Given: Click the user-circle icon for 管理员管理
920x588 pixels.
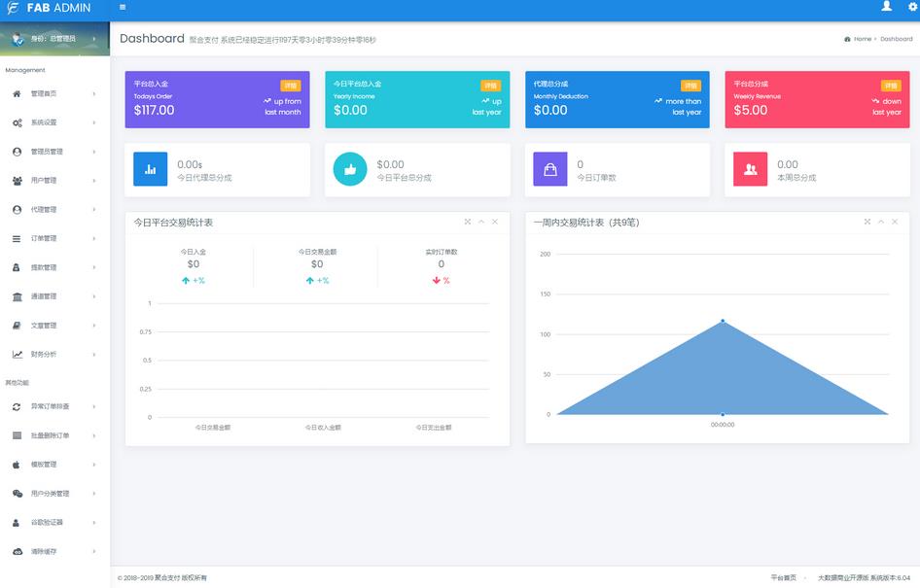Looking at the screenshot, I should point(17,152).
